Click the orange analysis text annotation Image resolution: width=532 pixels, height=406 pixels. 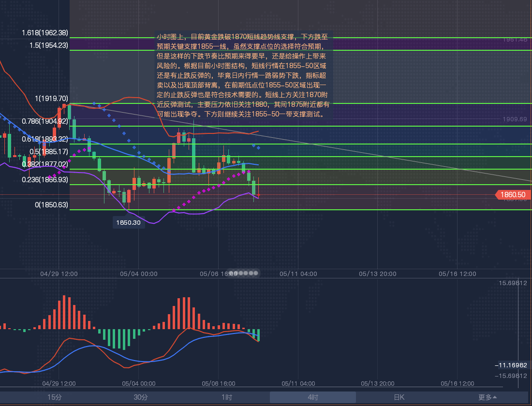[x=243, y=76]
